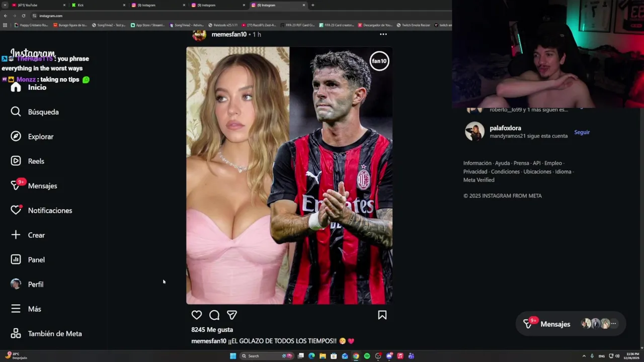Open the Idioma language selector

pos(563,172)
